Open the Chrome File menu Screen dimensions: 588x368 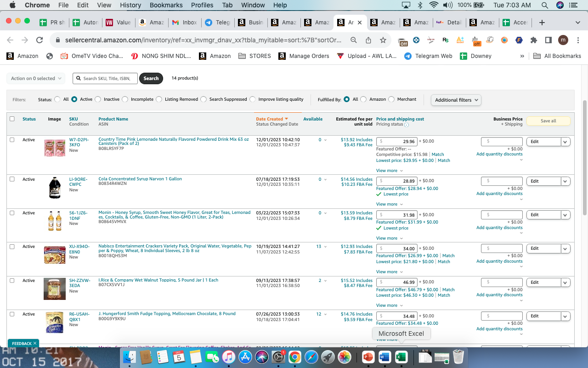[63, 5]
